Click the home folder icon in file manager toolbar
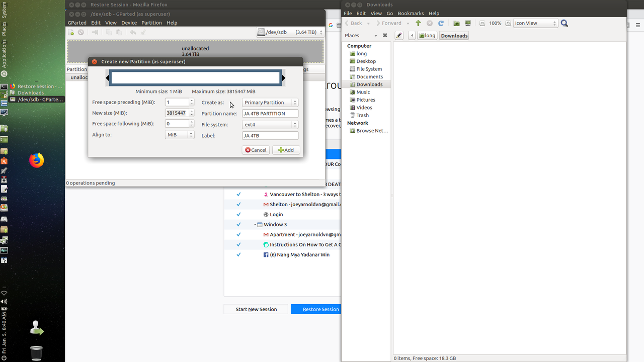The image size is (644, 362). [x=456, y=23]
